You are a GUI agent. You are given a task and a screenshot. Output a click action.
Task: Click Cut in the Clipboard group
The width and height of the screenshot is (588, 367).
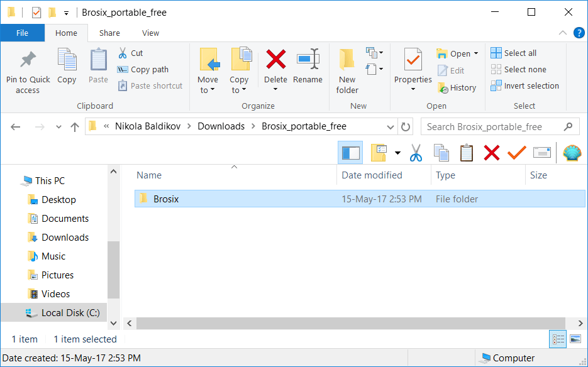coord(130,53)
